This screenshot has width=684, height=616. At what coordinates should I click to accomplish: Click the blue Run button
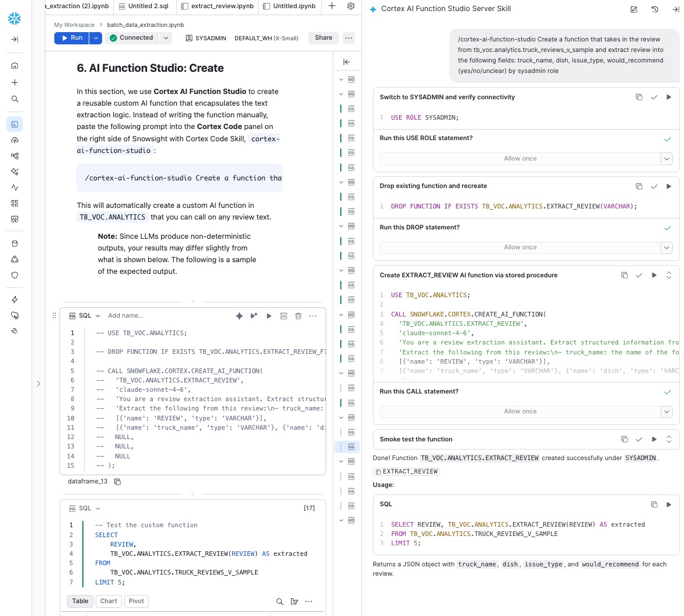pos(72,38)
